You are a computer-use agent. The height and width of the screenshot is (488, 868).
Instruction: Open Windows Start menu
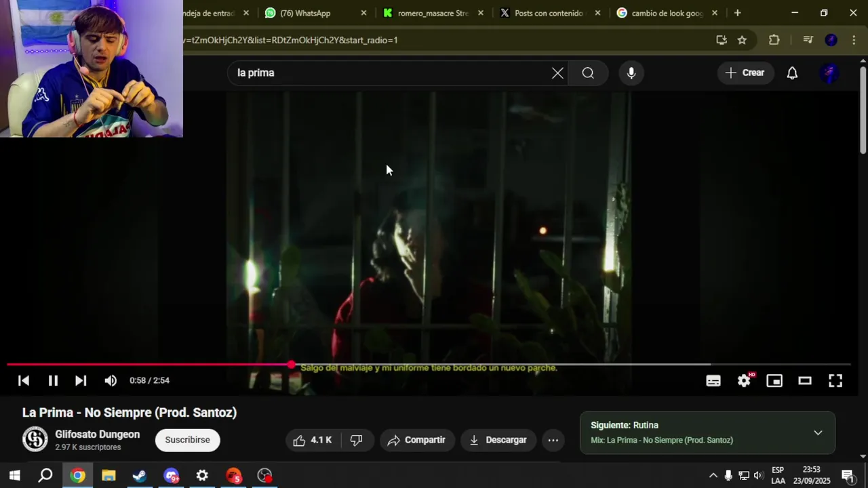pyautogui.click(x=14, y=476)
